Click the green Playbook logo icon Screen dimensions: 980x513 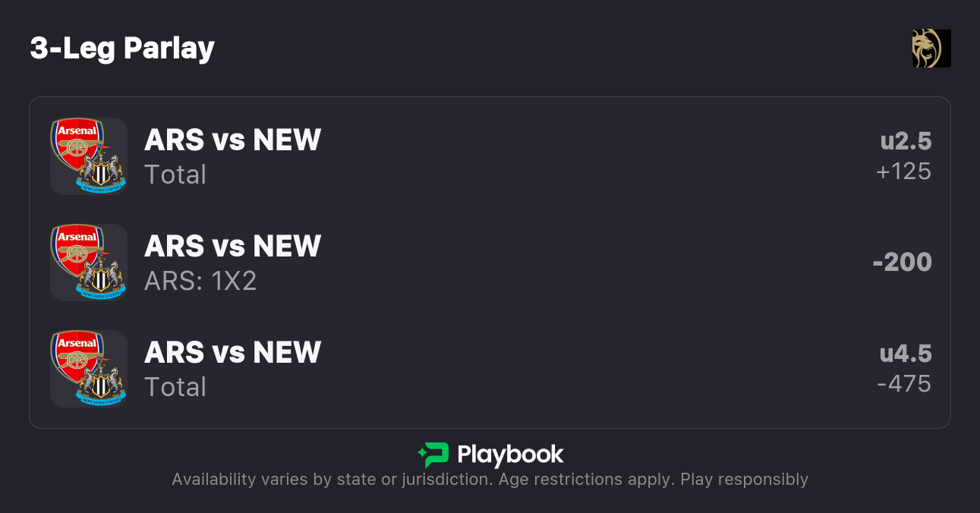(433, 455)
